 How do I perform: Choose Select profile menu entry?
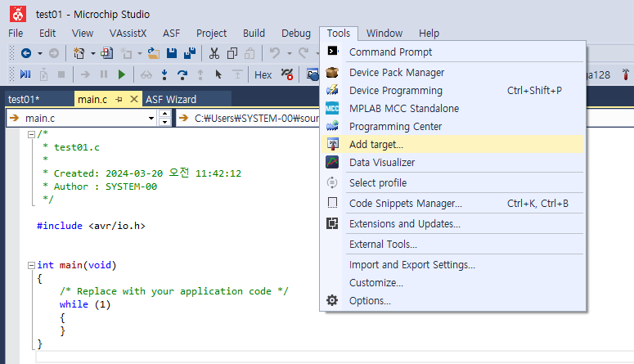[453, 182]
